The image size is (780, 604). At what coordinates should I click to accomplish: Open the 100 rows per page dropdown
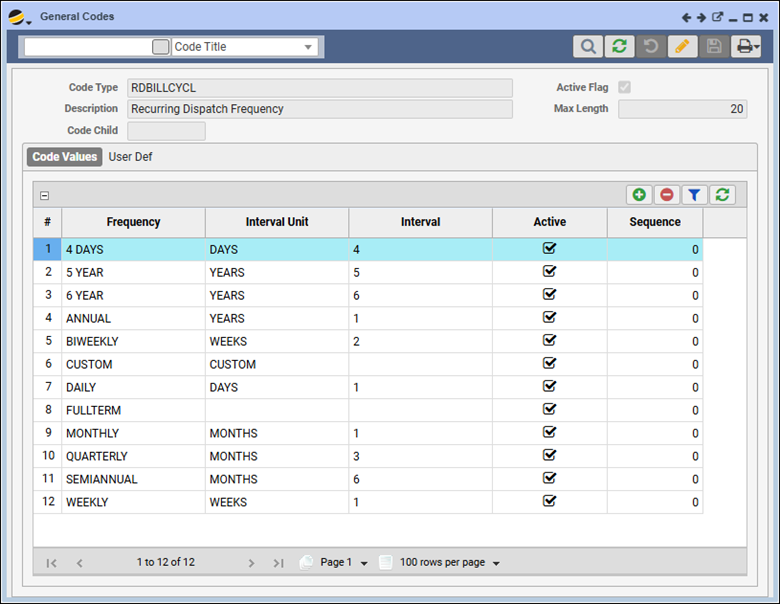tap(496, 563)
